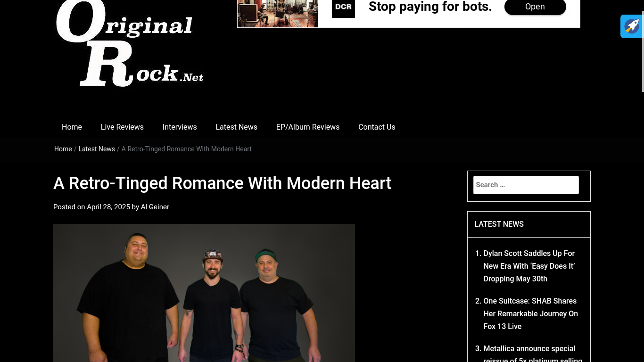Go to Live Reviews menu
The image size is (644, 362).
coord(122,127)
